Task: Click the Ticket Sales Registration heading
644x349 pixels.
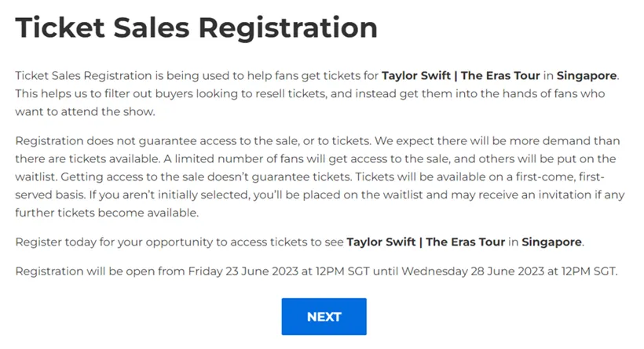Action: [x=196, y=27]
